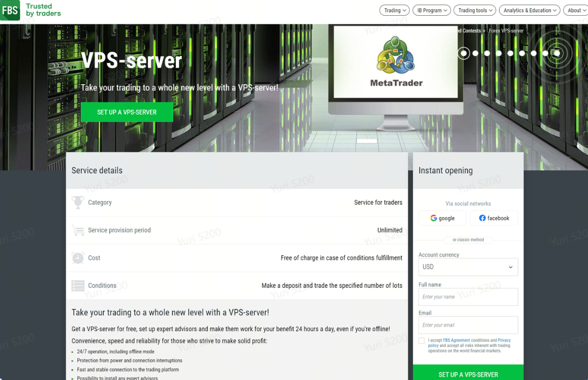
Task: Select the last slider dot
Action: coord(557,53)
